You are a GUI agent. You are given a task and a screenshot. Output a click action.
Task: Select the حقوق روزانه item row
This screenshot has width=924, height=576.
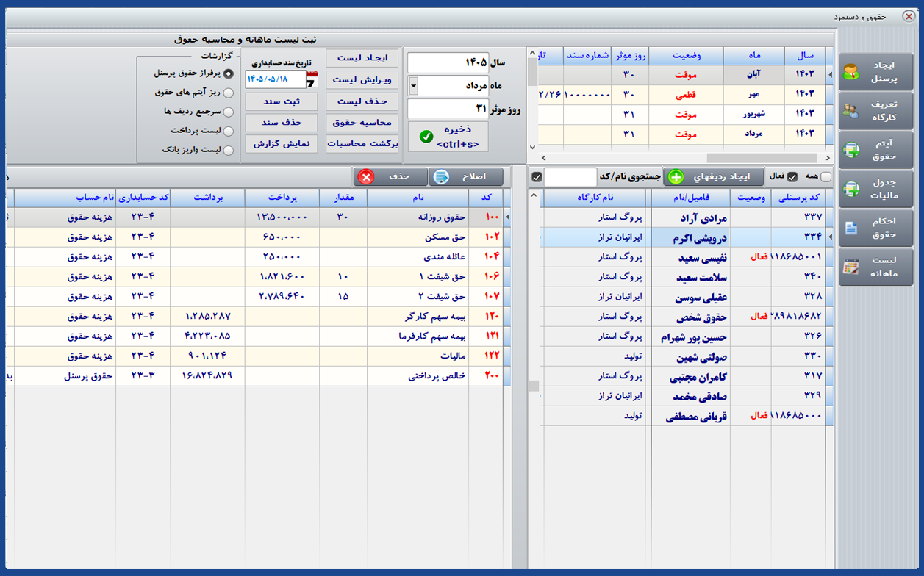click(257, 217)
